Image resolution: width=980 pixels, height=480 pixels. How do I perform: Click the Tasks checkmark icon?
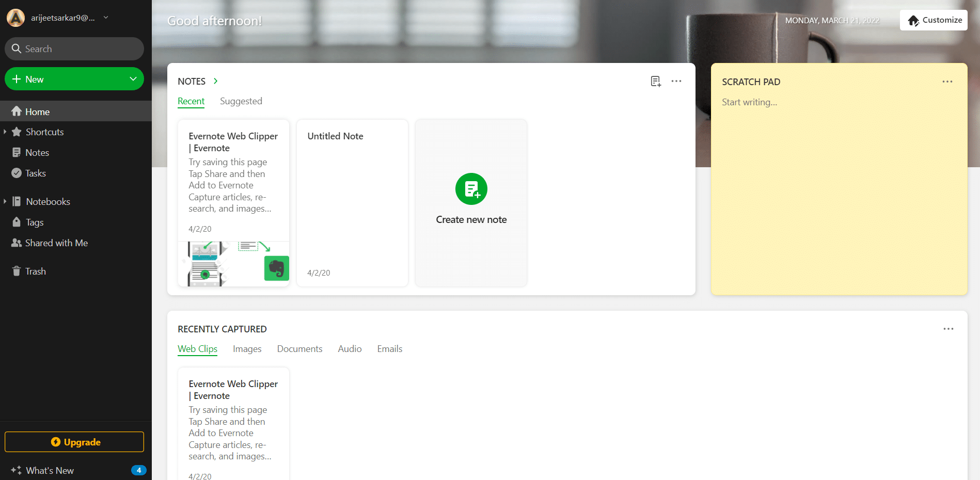[x=17, y=173]
